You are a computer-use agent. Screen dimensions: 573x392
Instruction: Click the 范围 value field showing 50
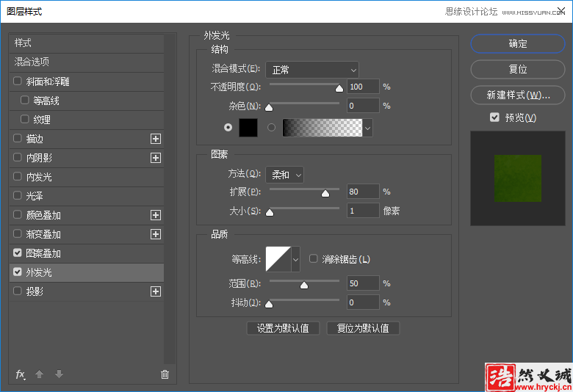click(363, 283)
